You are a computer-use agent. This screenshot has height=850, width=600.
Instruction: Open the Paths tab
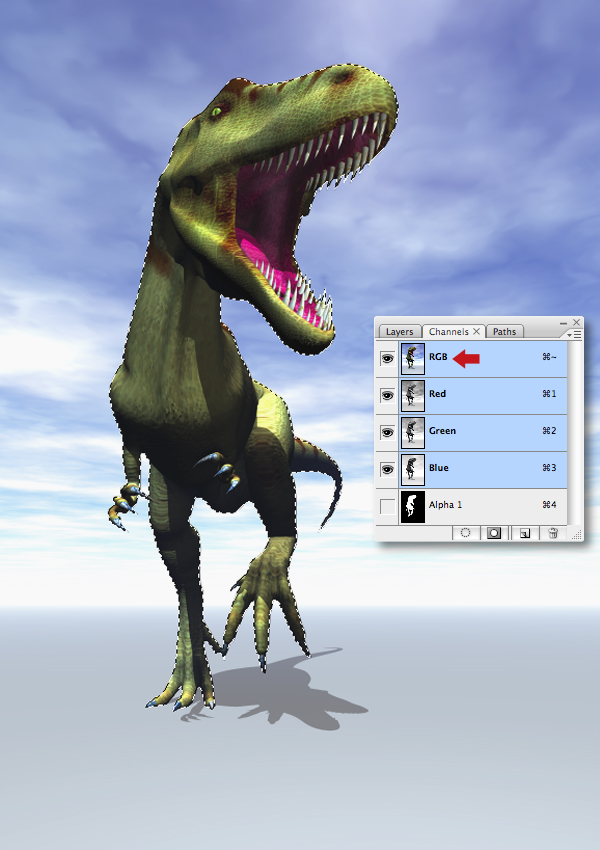(505, 332)
